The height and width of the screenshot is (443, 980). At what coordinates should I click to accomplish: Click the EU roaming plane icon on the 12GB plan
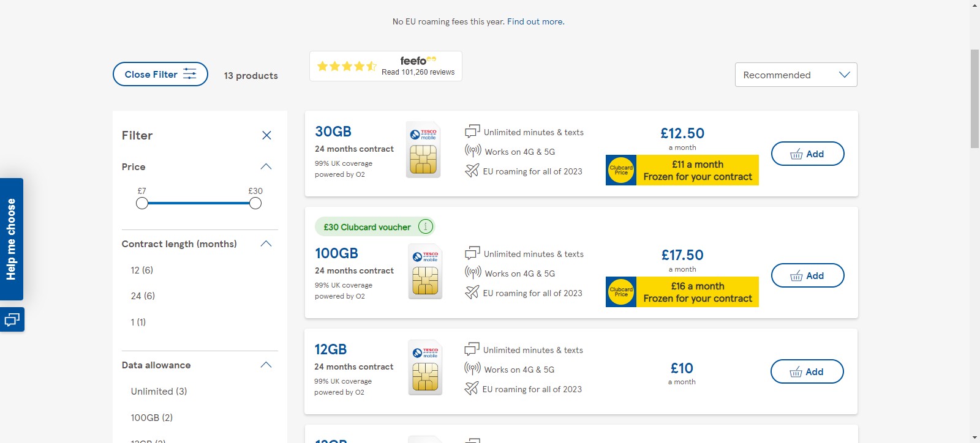[472, 389]
